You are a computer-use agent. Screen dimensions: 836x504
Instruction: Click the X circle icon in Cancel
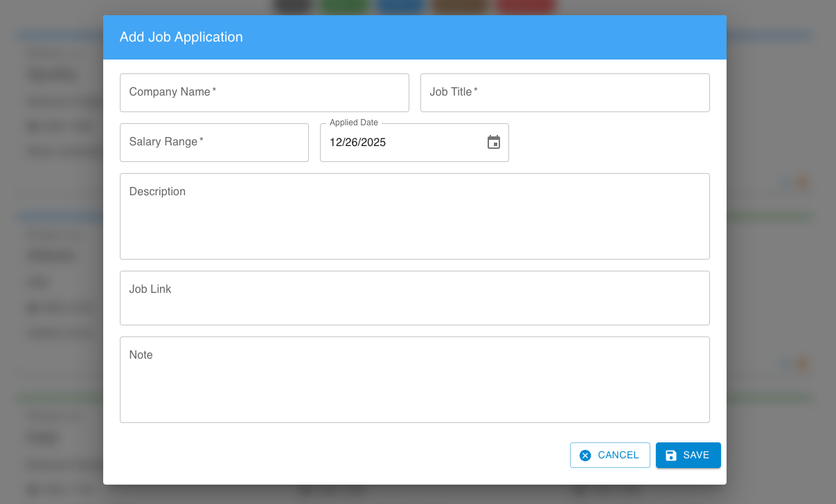pyautogui.click(x=585, y=455)
